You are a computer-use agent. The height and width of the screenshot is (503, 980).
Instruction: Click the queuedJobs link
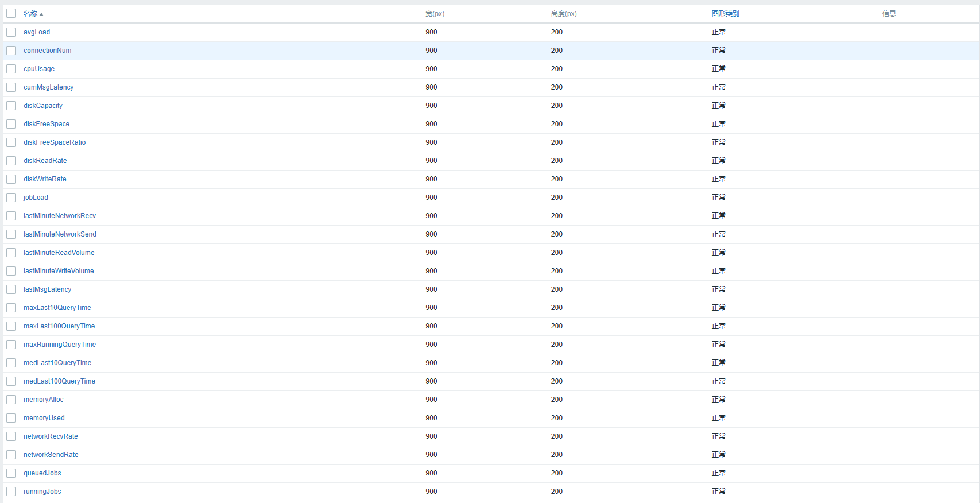(42, 473)
